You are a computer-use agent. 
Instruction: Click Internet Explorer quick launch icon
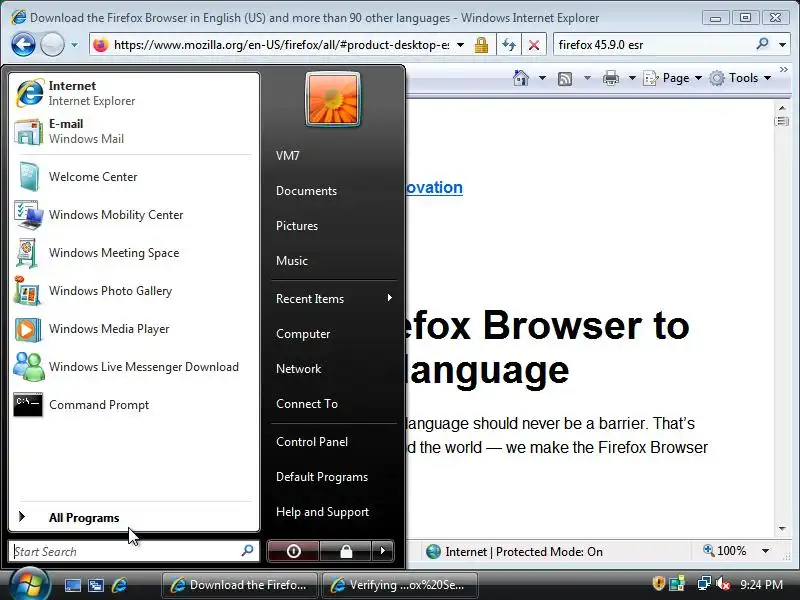pos(119,585)
